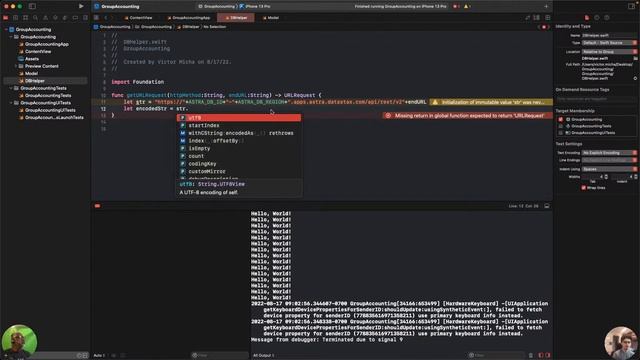Open the Indent Using Spaces dropdown
This screenshot has width=640, height=360.
[609, 169]
